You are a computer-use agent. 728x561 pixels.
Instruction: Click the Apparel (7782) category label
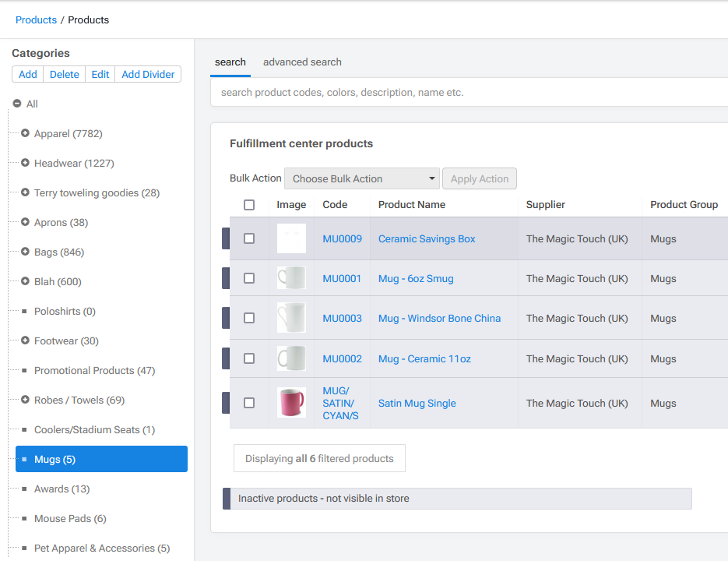pyautogui.click(x=69, y=133)
